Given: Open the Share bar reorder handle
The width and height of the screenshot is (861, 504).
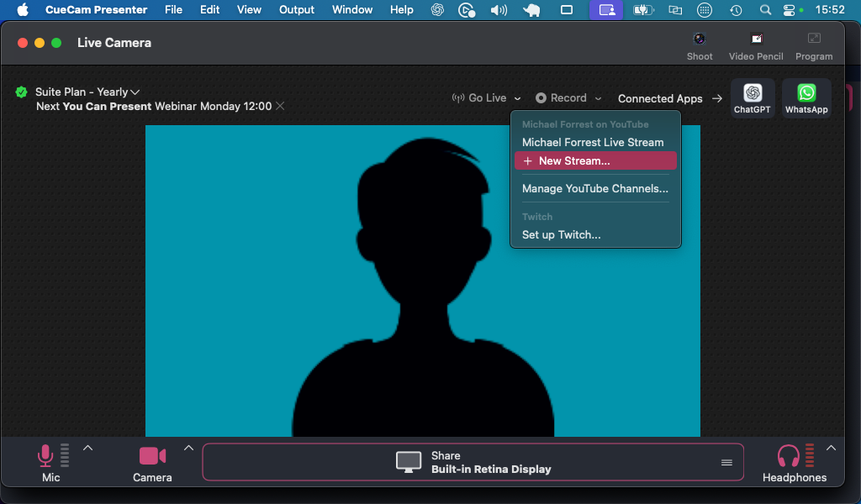Looking at the screenshot, I should [726, 462].
